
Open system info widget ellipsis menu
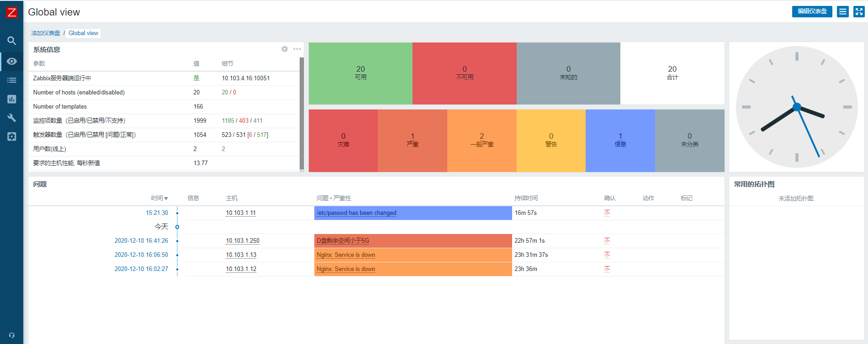297,49
